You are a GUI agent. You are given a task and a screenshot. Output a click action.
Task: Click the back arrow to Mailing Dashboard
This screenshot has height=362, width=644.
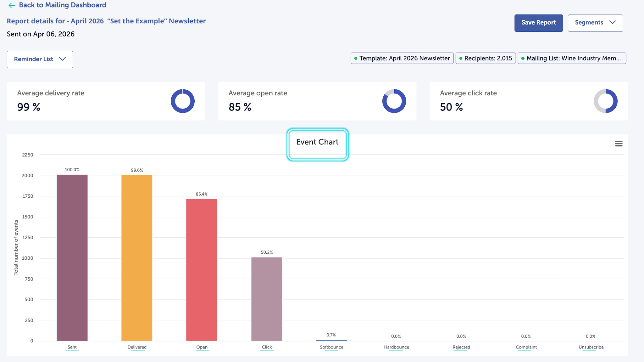pos(12,5)
